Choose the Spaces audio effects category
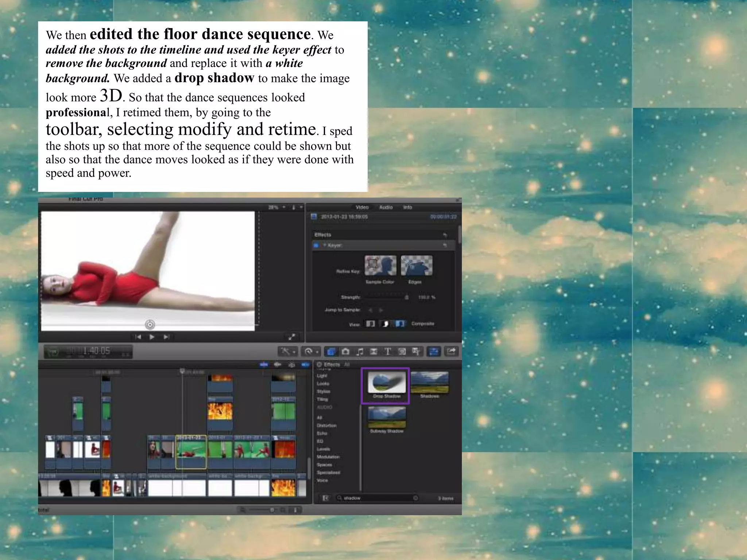The height and width of the screenshot is (560, 747). (324, 465)
